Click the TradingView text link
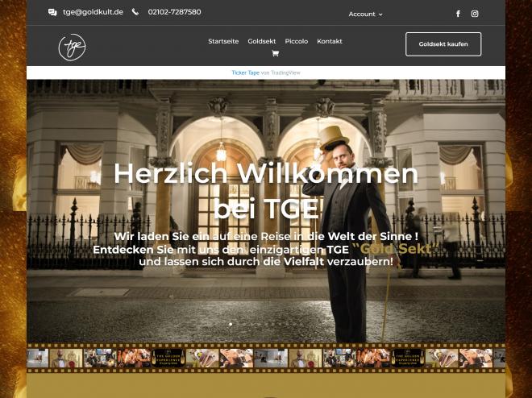Image resolution: width=532 pixels, height=398 pixels. 285,73
